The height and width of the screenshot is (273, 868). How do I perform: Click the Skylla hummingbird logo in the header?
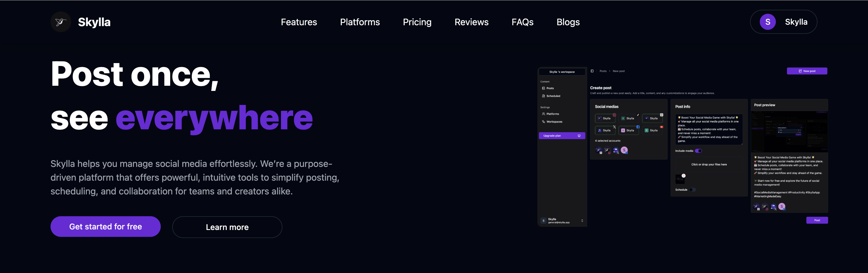coord(61,22)
